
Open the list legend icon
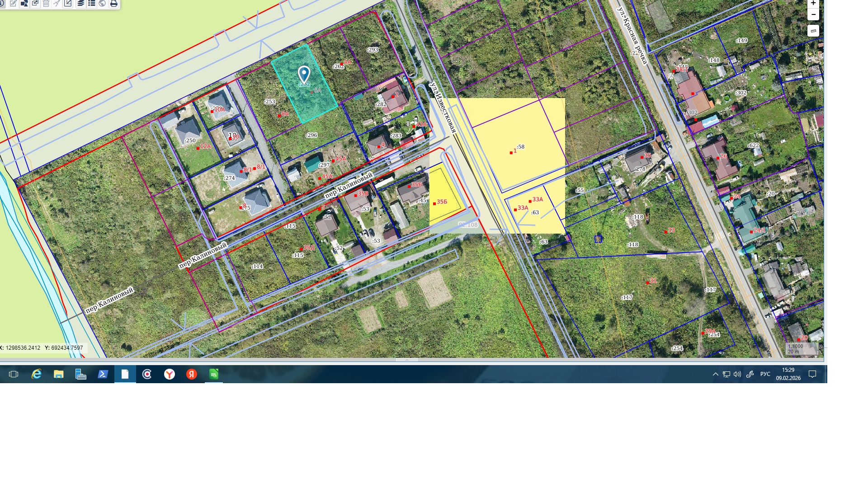[91, 4]
